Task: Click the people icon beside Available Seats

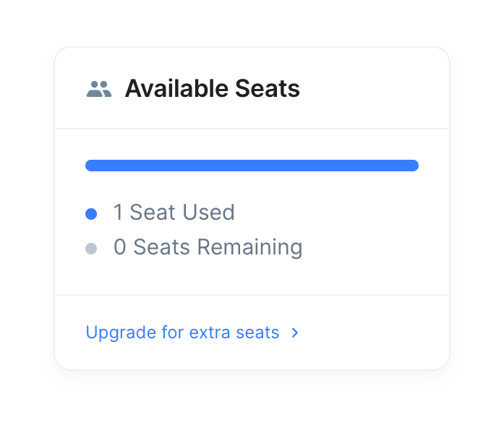Action: coord(99,89)
